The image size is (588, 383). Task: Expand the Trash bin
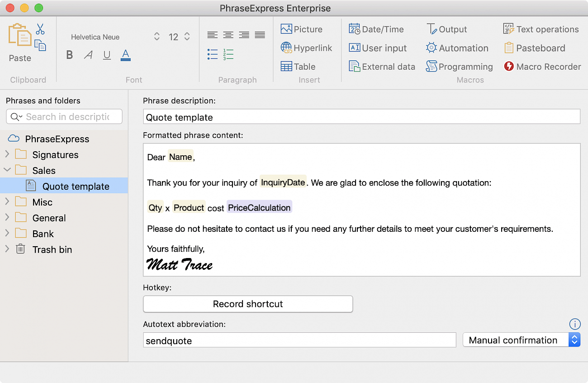click(x=7, y=249)
